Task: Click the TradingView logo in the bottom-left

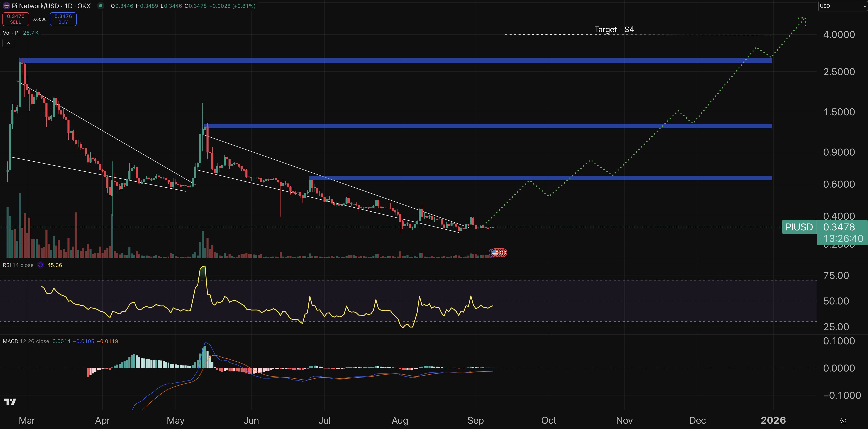Action: click(x=10, y=402)
